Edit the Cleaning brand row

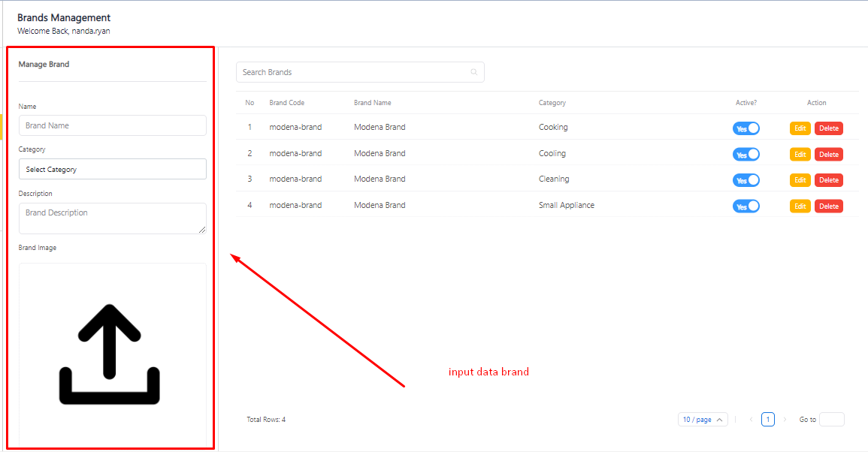(x=800, y=180)
